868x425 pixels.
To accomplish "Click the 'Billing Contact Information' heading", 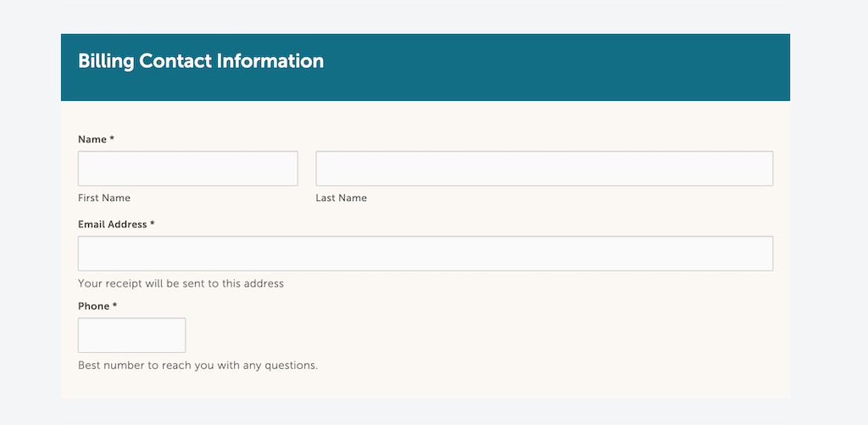I will pos(201,61).
